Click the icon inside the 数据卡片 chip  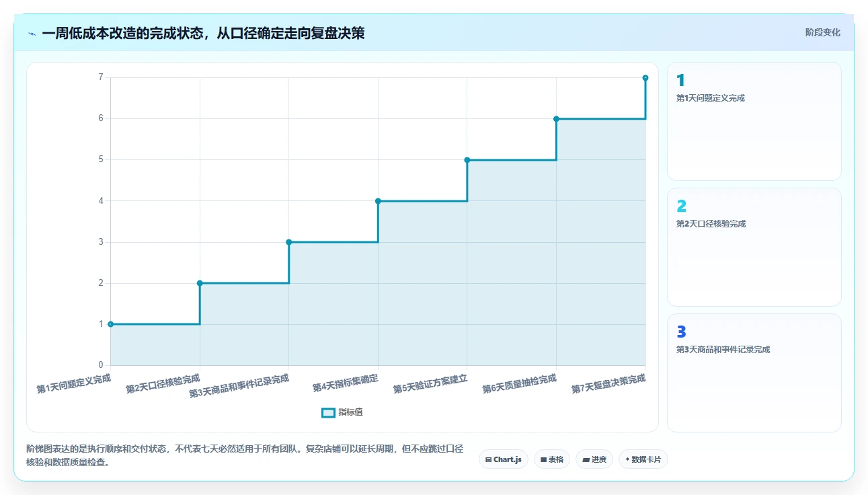[627, 459]
